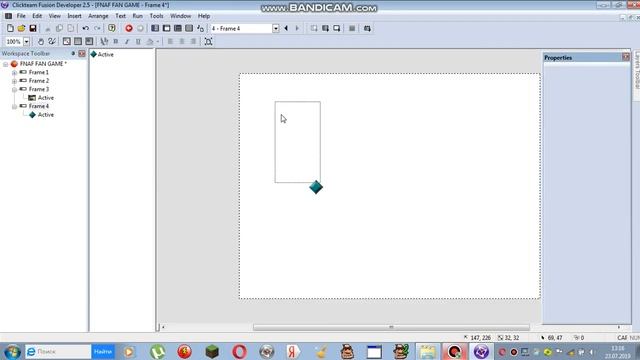The image size is (640, 360).
Task: Open the Event list editor
Action: pos(189,29)
